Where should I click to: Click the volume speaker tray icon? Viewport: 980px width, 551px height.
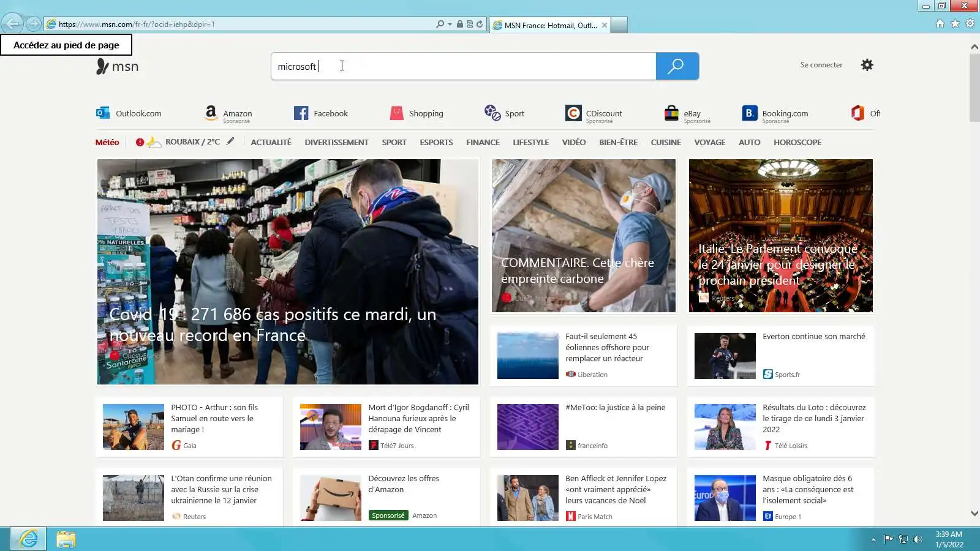click(918, 539)
